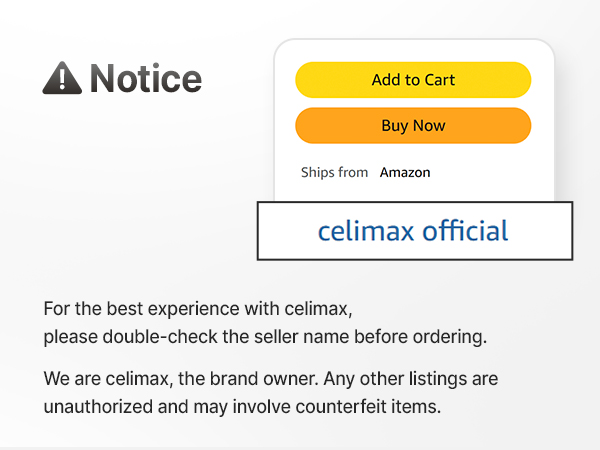Screen dimensions: 600x450
Task: Click the phrase 'before ordering'
Action: point(420,337)
